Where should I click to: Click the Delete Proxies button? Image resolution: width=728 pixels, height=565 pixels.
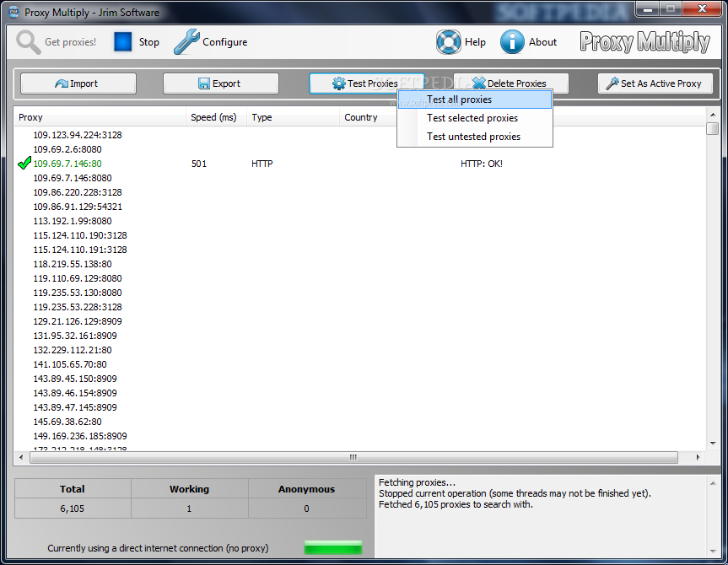(510, 83)
